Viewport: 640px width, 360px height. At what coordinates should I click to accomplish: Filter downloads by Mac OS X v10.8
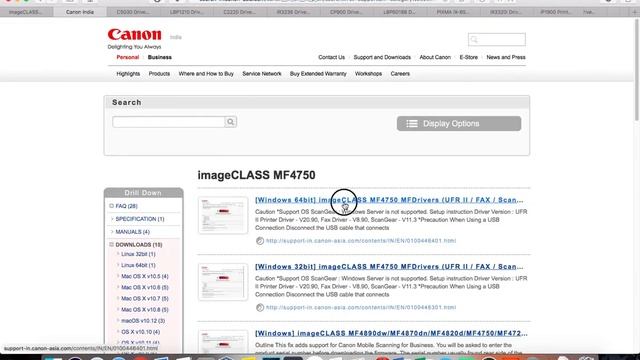[144, 309]
